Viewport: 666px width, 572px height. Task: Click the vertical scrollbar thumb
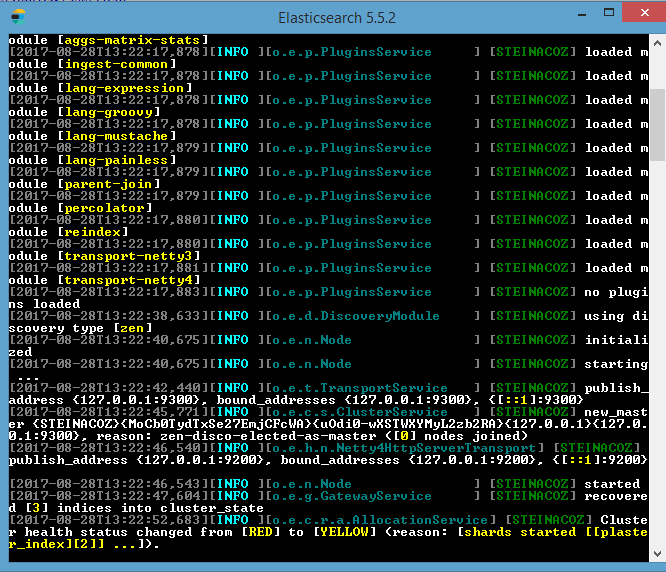pyautogui.click(x=657, y=125)
